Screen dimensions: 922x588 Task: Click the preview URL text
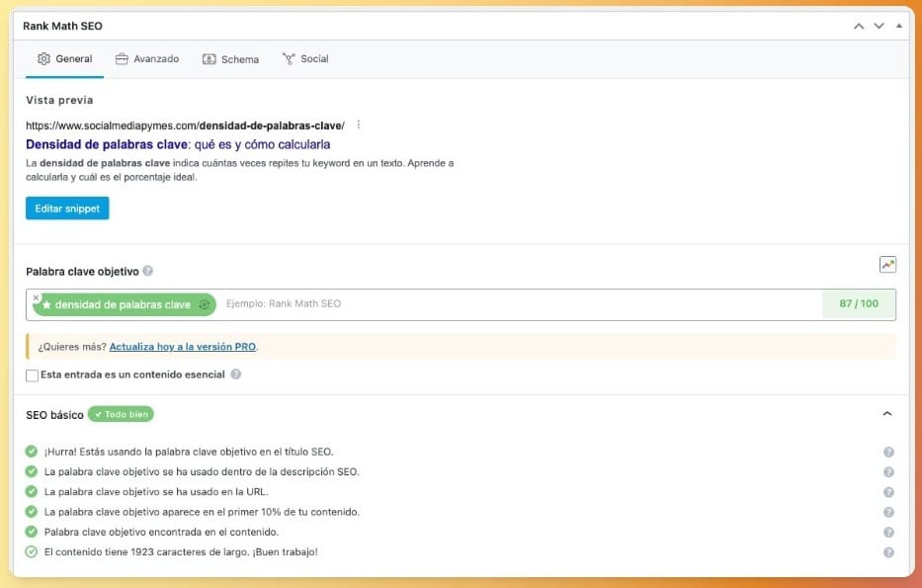pos(185,126)
